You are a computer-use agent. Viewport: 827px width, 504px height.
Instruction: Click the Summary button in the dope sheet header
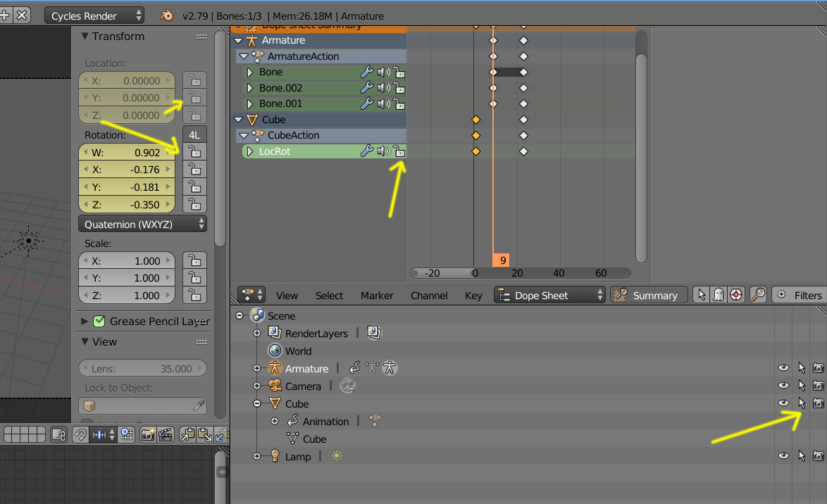(649, 295)
